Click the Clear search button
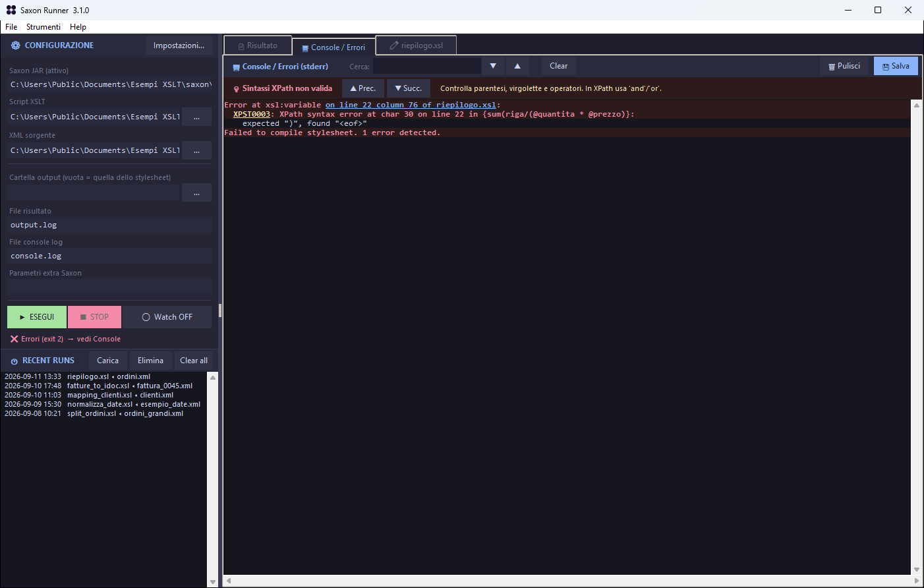This screenshot has height=588, width=924. pos(558,66)
